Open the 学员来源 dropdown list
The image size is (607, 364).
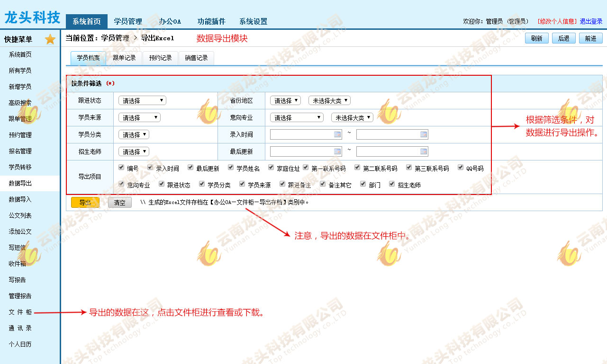pyautogui.click(x=139, y=117)
